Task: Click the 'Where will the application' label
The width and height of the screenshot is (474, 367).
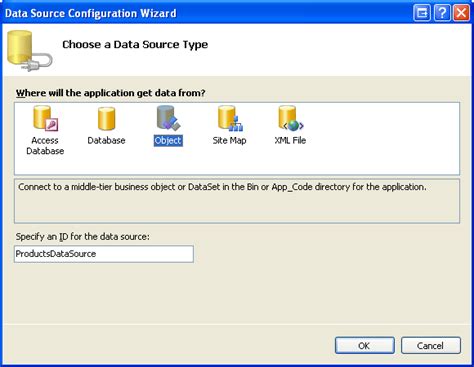Action: [111, 93]
